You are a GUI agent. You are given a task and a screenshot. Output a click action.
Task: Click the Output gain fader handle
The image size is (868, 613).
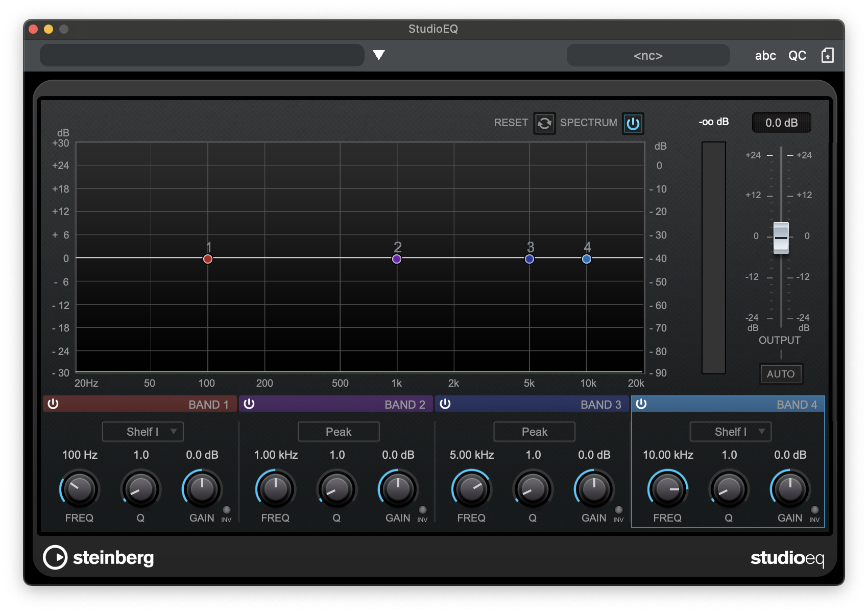[x=781, y=238]
